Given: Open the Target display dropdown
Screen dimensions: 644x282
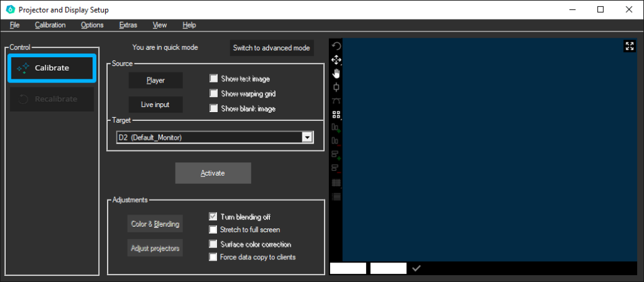Looking at the screenshot, I should tap(307, 137).
